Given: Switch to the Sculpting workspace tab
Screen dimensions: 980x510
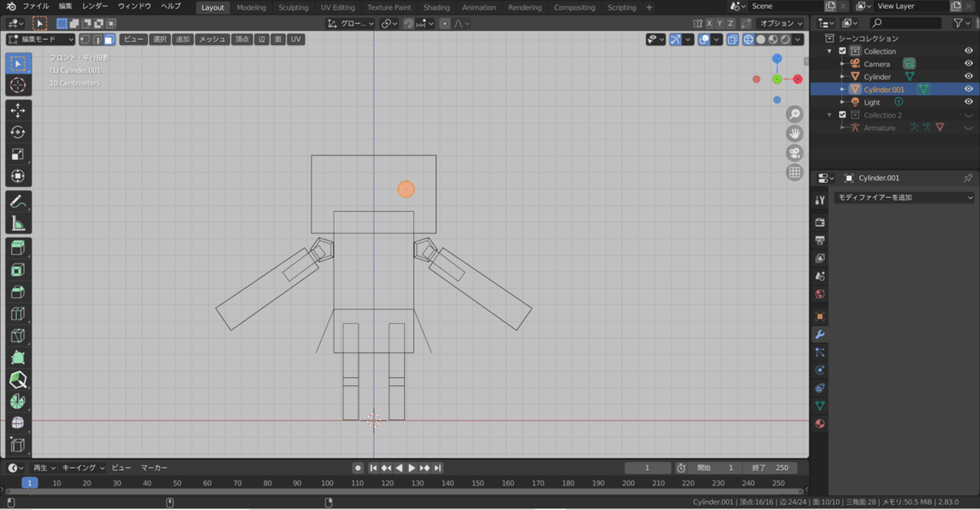Looking at the screenshot, I should (x=293, y=7).
